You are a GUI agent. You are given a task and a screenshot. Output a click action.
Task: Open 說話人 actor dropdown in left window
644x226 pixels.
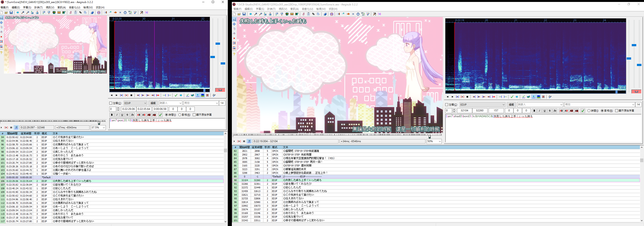click(170, 103)
